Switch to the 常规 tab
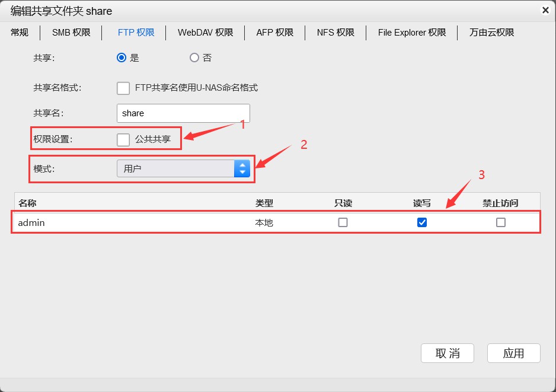The width and height of the screenshot is (556, 392). coord(20,33)
